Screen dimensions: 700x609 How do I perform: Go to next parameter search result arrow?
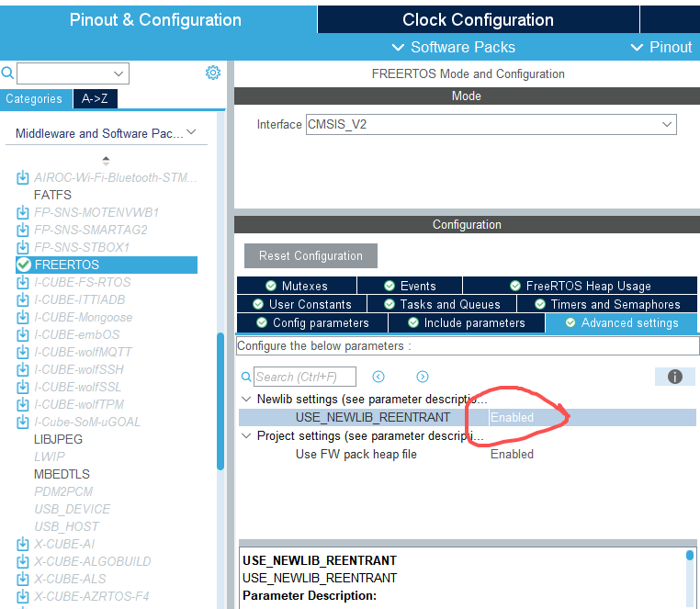pyautogui.click(x=423, y=377)
